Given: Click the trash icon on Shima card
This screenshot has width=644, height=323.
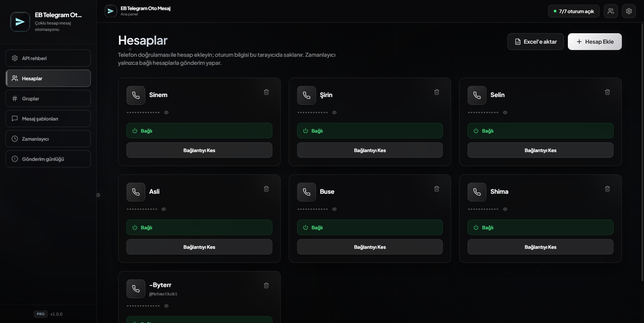Looking at the screenshot, I should pos(607,189).
